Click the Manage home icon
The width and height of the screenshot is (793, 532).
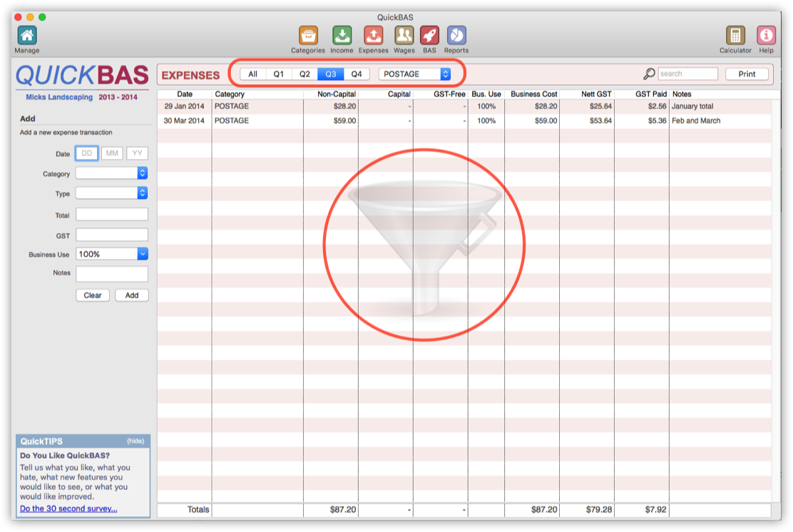pyautogui.click(x=26, y=34)
